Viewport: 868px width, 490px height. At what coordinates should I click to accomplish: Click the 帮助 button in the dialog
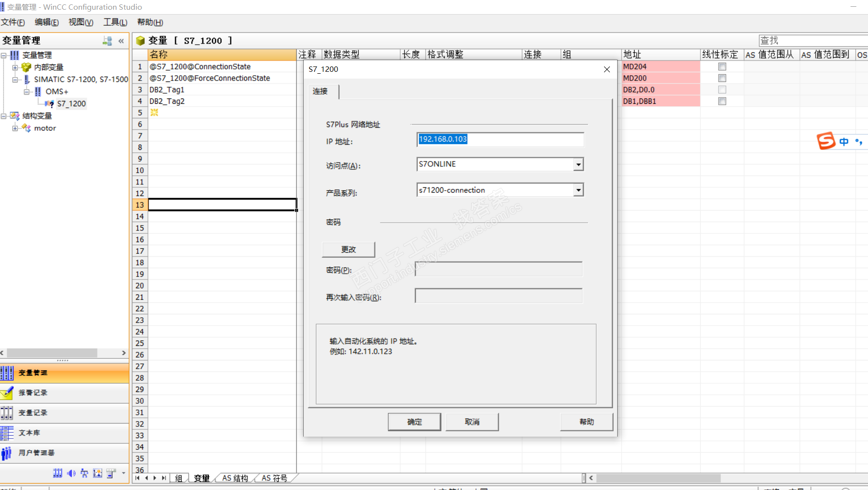click(587, 422)
